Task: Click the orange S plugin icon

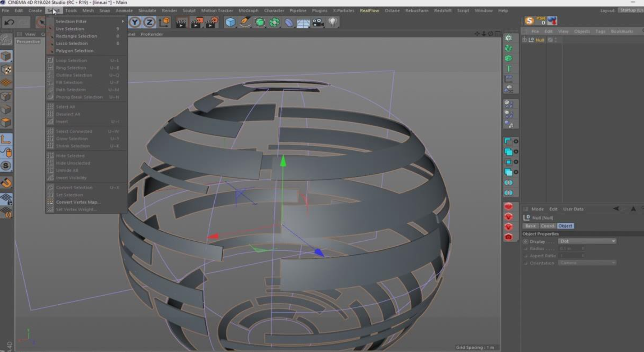Action: 529,21
